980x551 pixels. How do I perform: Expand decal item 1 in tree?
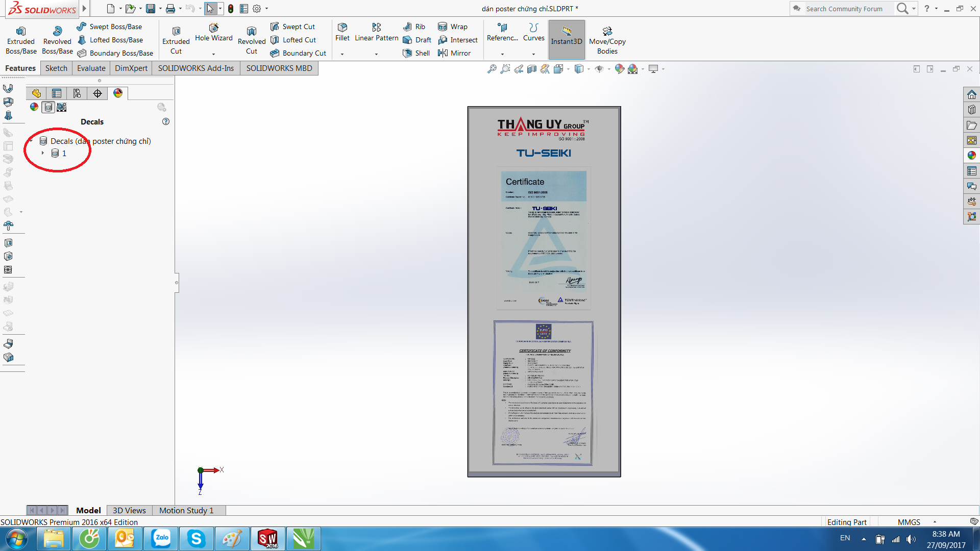(43, 153)
